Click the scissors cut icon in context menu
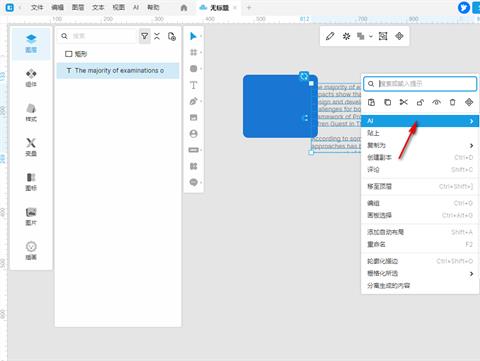Viewport: 480px width, 361px height. [x=404, y=102]
